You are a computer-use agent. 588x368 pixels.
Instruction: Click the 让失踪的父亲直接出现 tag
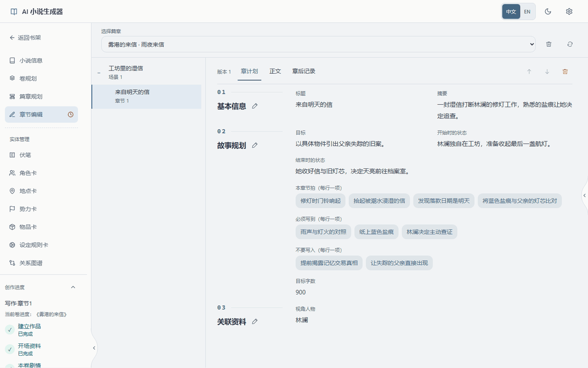[399, 263]
